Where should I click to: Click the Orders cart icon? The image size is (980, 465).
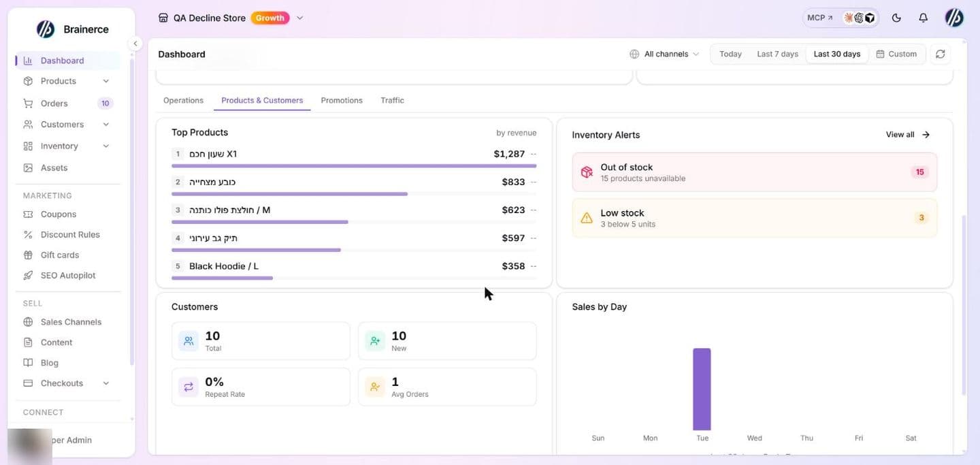click(x=28, y=103)
